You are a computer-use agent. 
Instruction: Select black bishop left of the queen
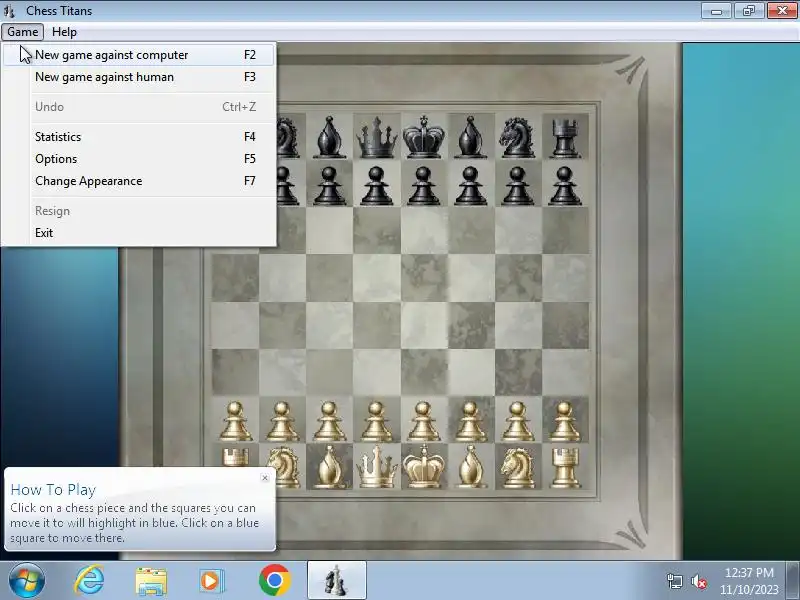tap(330, 138)
